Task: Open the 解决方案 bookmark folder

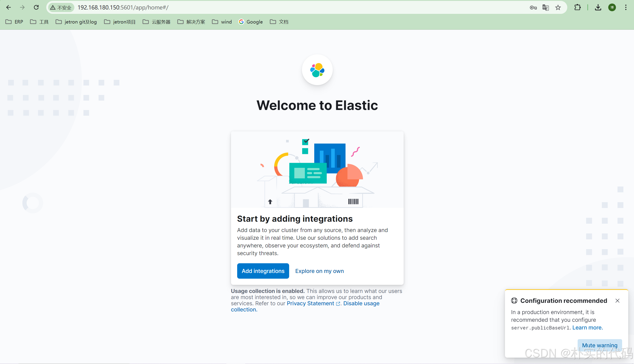Action: click(x=191, y=22)
